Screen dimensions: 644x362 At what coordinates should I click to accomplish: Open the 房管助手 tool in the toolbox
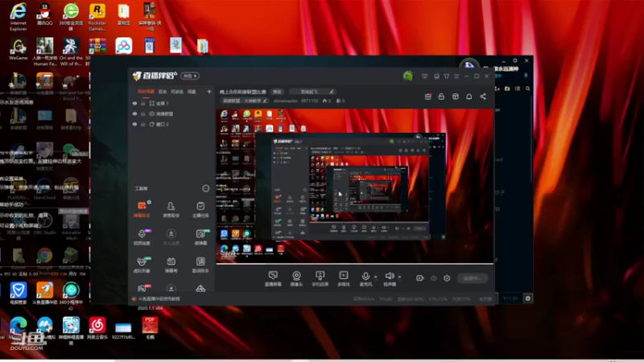pyautogui.click(x=171, y=208)
